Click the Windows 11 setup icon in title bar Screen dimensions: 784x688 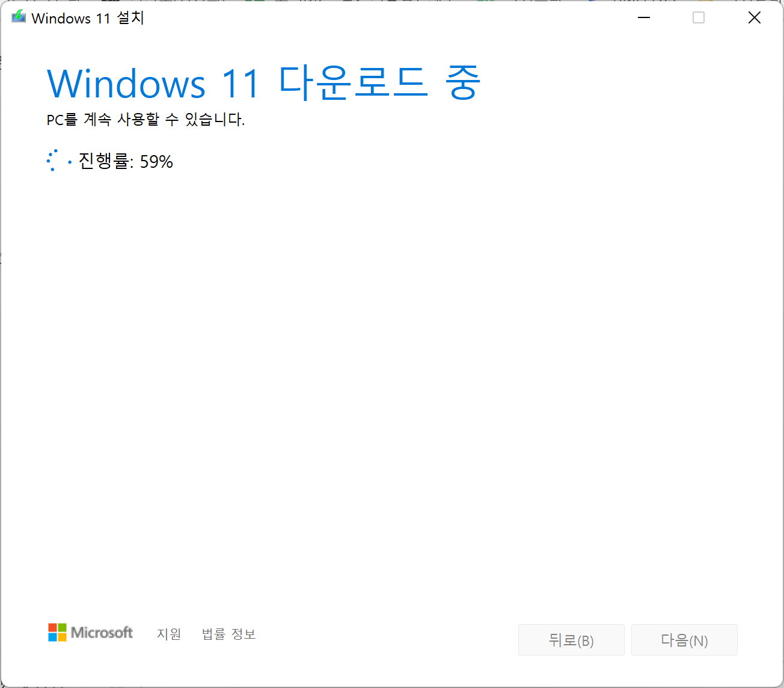pos(19,17)
